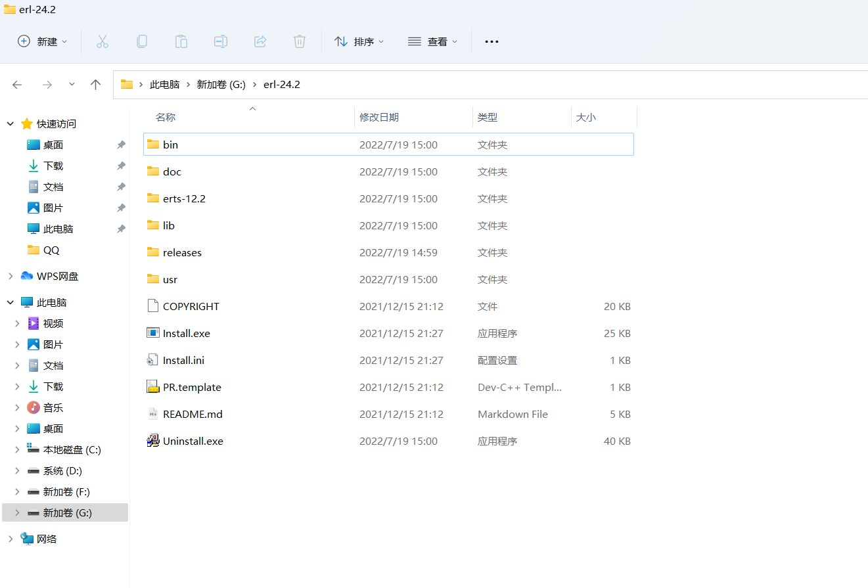
Task: Click the releases modified date 2022/7/19 14:59
Action: [x=398, y=252]
